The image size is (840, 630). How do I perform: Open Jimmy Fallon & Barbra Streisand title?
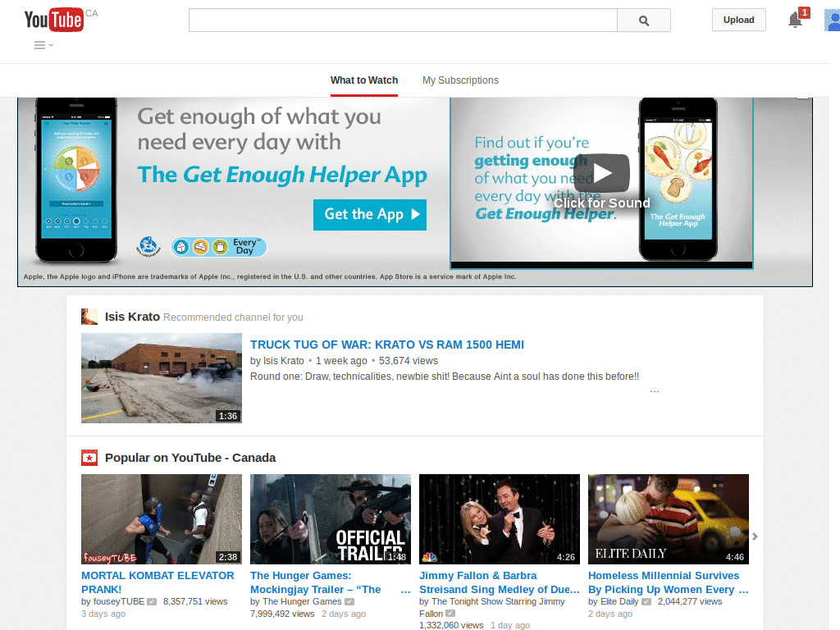pos(500,582)
